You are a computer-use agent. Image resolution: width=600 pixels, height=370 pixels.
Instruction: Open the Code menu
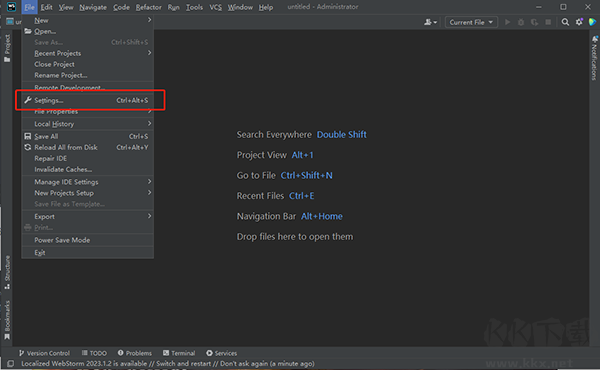coord(121,7)
